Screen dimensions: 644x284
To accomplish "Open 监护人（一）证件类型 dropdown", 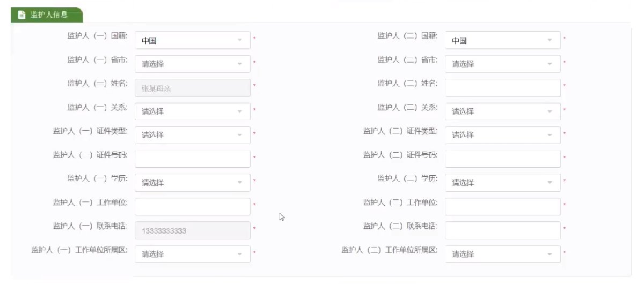I will (192, 135).
